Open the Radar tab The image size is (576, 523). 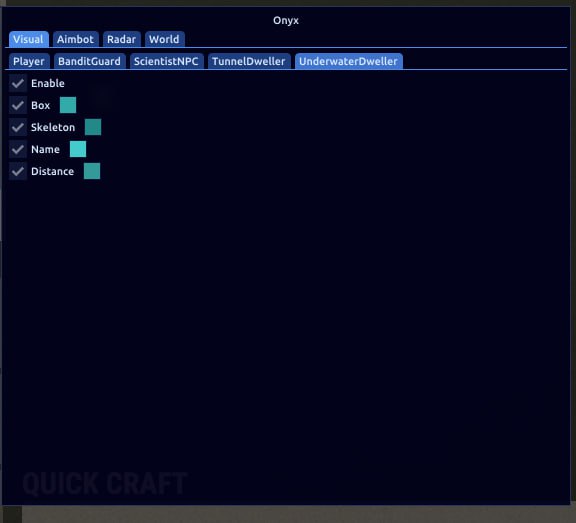pos(122,39)
